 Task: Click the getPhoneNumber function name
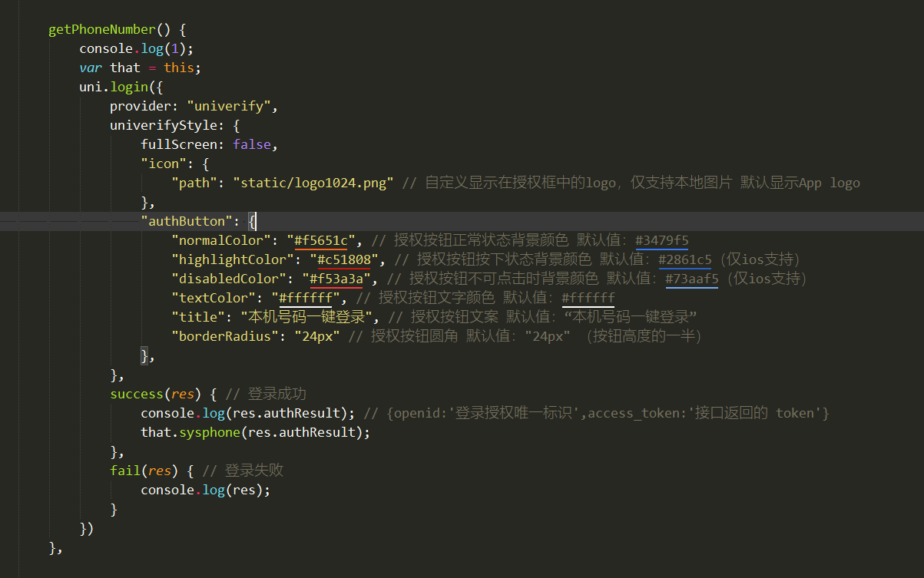click(101, 29)
